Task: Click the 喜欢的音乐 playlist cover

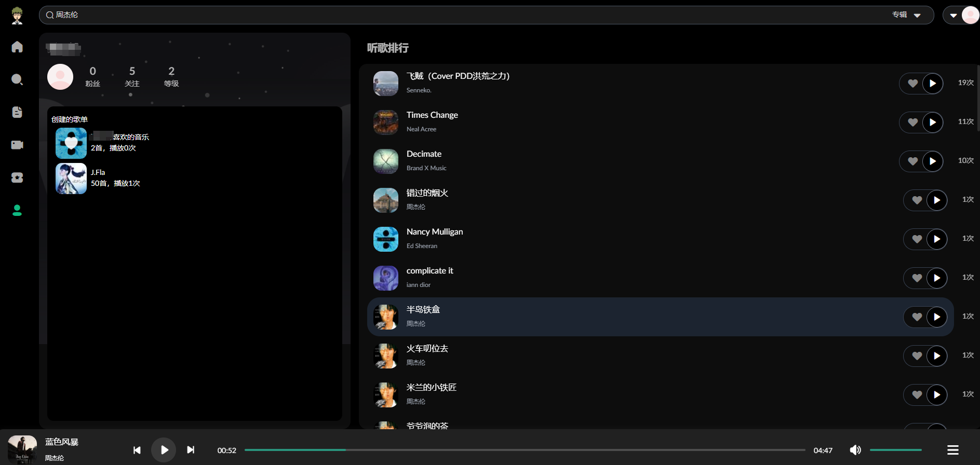Action: [71, 143]
